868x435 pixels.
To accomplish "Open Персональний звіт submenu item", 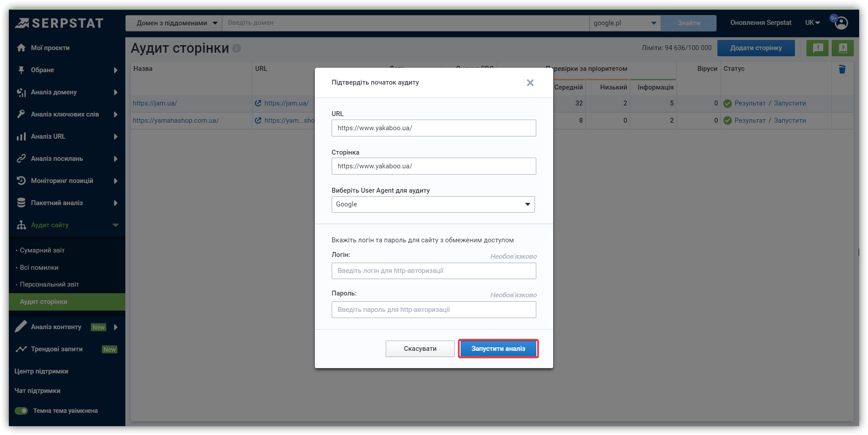I will tap(49, 284).
